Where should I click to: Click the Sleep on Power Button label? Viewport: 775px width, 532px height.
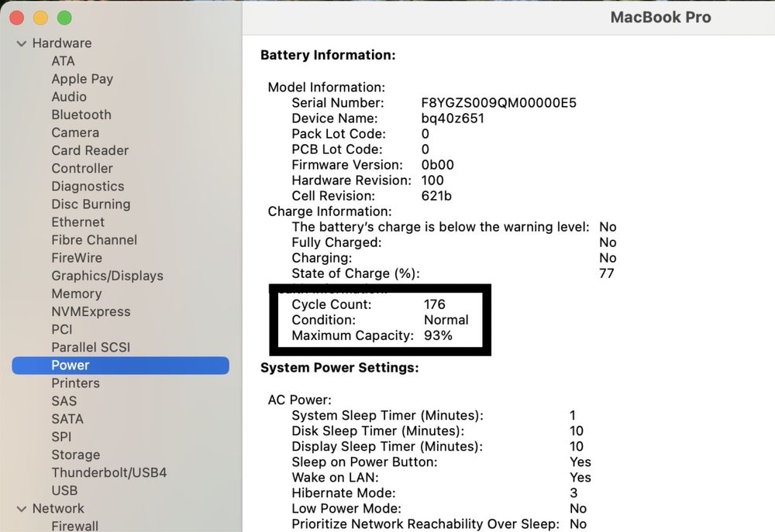pos(364,462)
